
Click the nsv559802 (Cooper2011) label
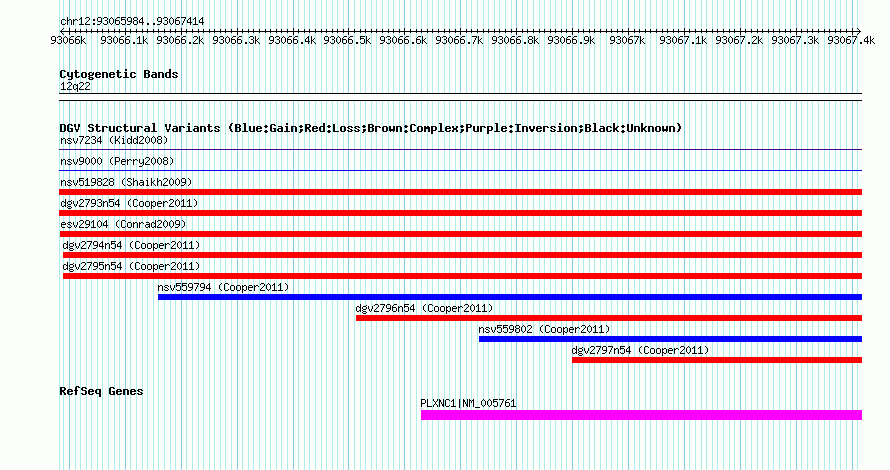544,329
